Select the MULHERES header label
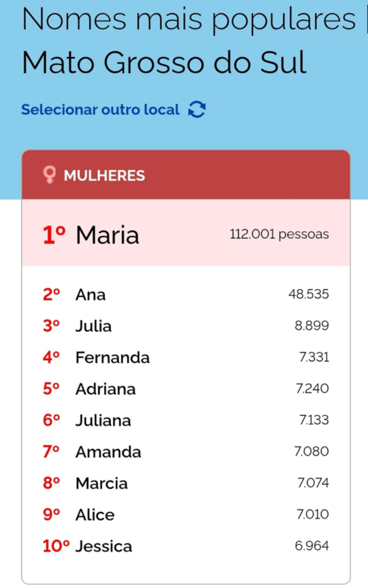This screenshot has width=368, height=588. [x=104, y=176]
